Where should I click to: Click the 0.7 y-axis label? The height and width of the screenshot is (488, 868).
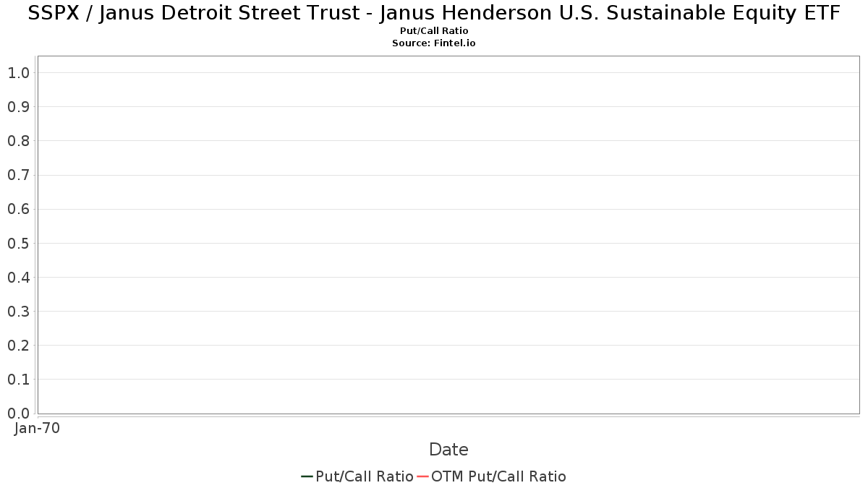pos(19,175)
